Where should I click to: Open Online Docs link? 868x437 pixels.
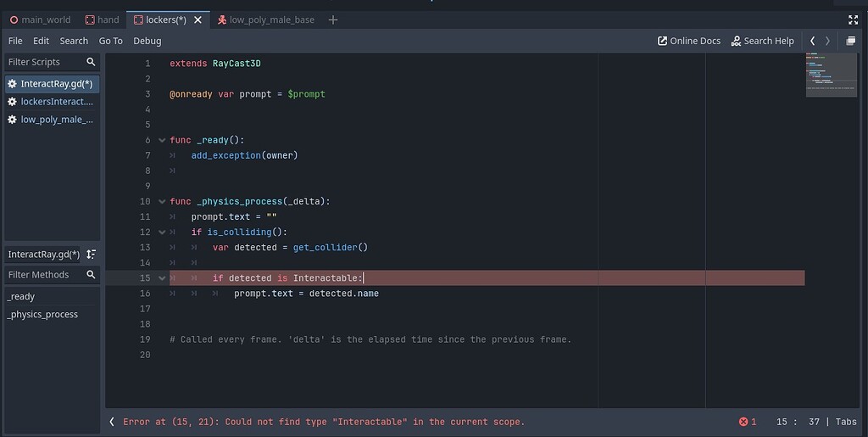click(x=688, y=41)
